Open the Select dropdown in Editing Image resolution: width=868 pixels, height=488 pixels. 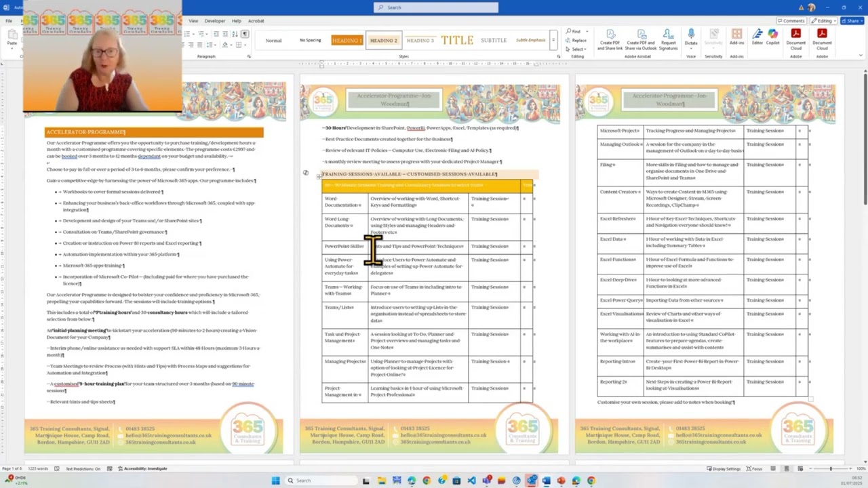click(x=576, y=49)
